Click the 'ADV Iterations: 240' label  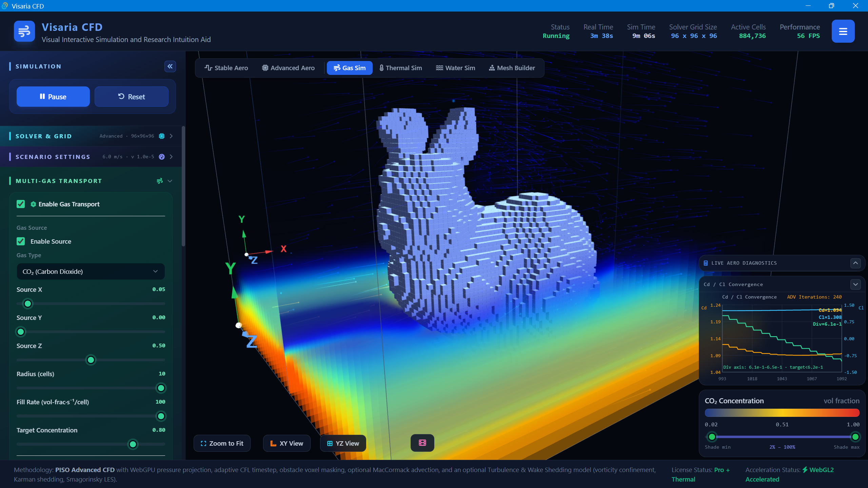(814, 297)
